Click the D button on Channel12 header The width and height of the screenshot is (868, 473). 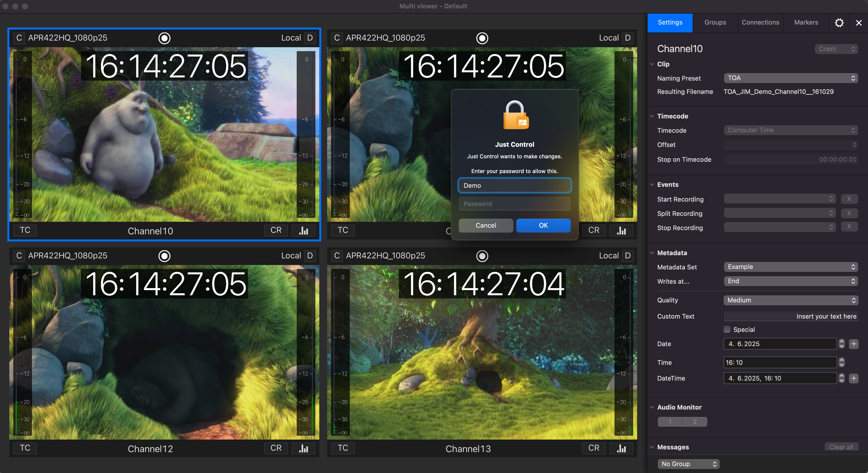click(x=310, y=256)
